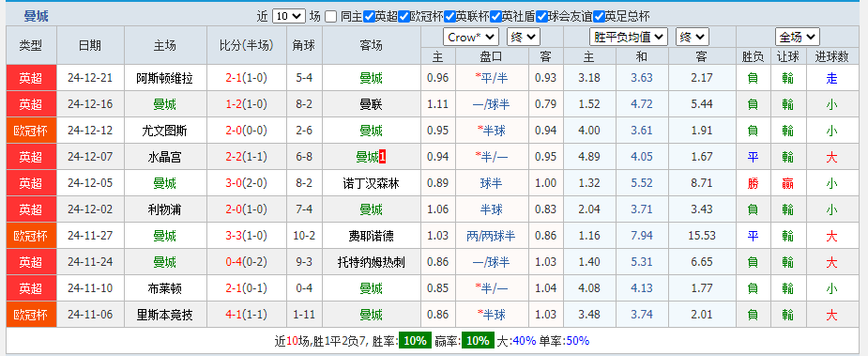Click the *平/半 handicap cell
The width and height of the screenshot is (868, 356).
tap(491, 78)
